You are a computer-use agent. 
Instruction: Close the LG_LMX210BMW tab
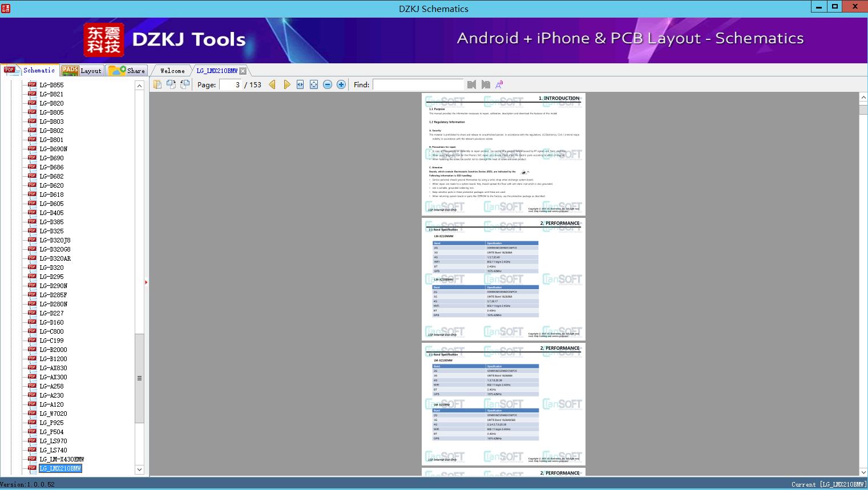243,71
